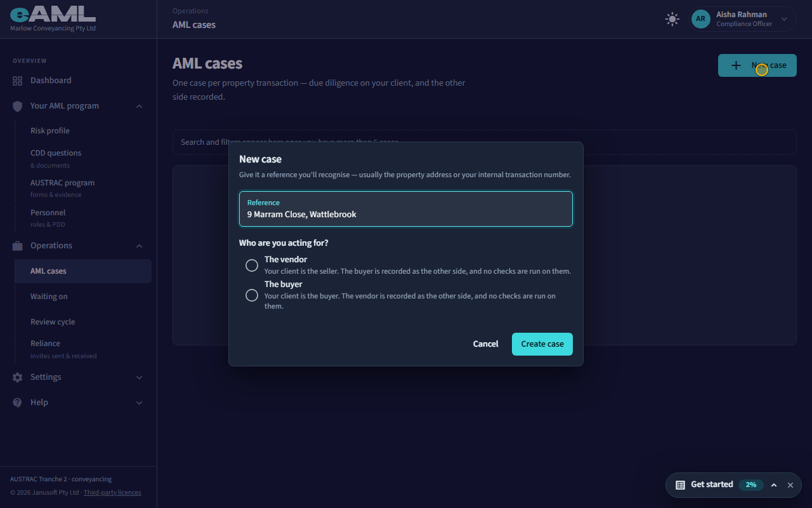This screenshot has height=508, width=812.
Task: Click the 'Marlow Conveyancing Pty Ltd' text
Action: [x=53, y=28]
